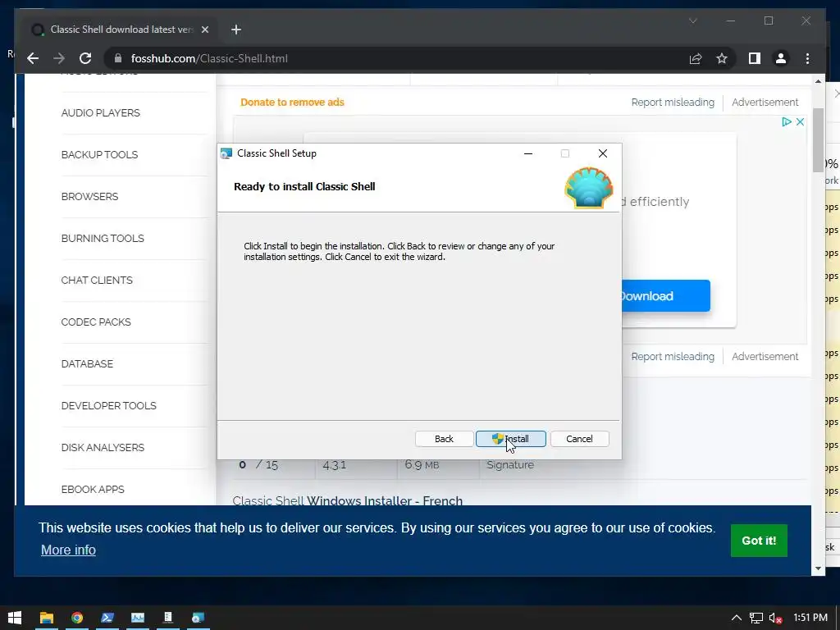Open More info cookie link

68,550
